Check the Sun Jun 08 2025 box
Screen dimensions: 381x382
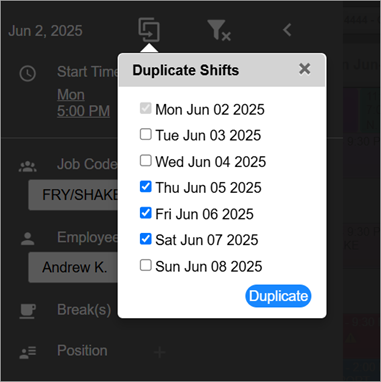click(146, 265)
